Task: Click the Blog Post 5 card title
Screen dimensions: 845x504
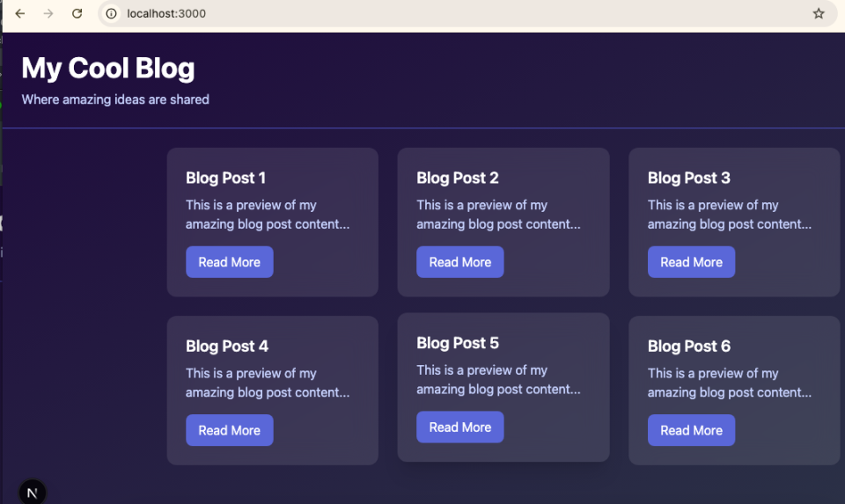Action: 457,343
